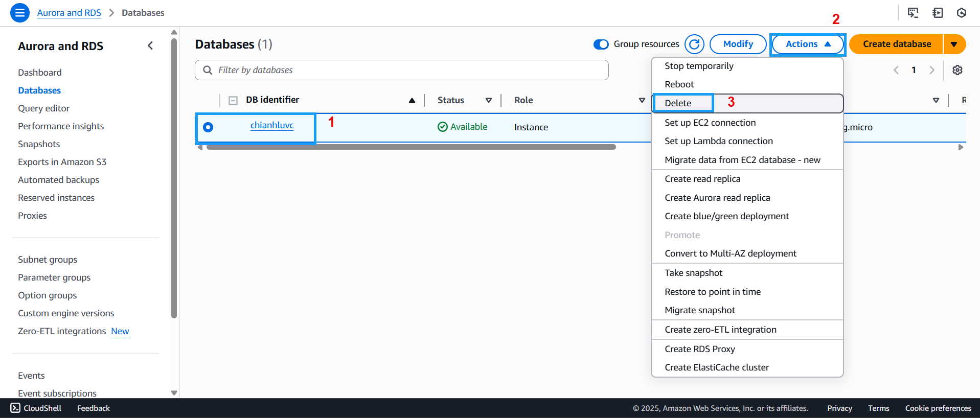Open the hamburger navigation menu

tap(19, 13)
